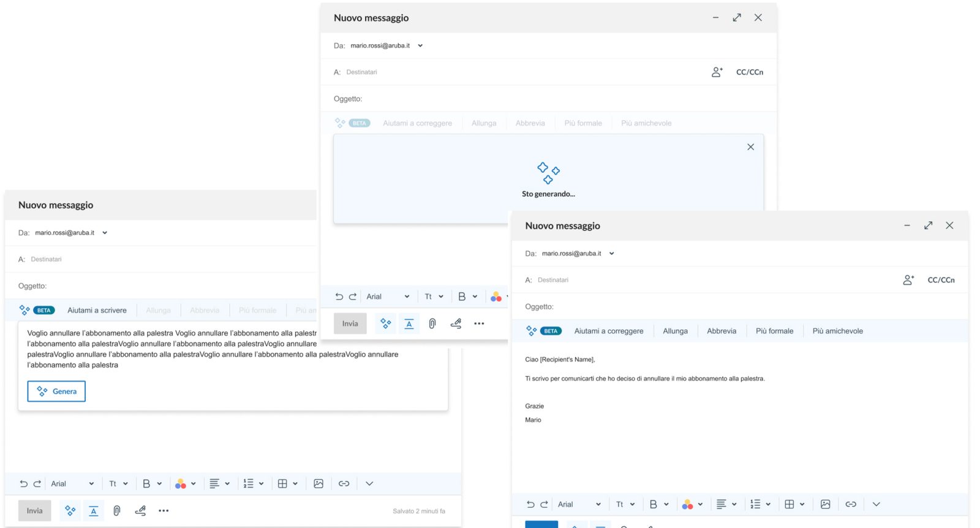Screen dimensions: 980x528
Task: Add contact icon in top middle window
Action: (717, 72)
